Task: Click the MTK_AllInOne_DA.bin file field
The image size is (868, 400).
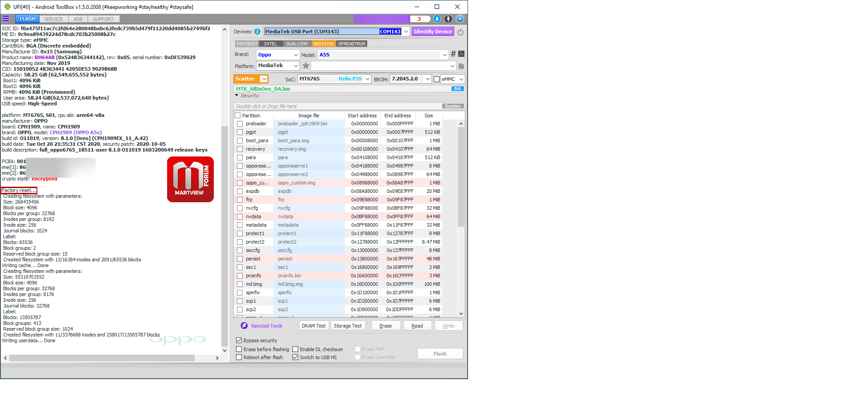Action: click(343, 89)
